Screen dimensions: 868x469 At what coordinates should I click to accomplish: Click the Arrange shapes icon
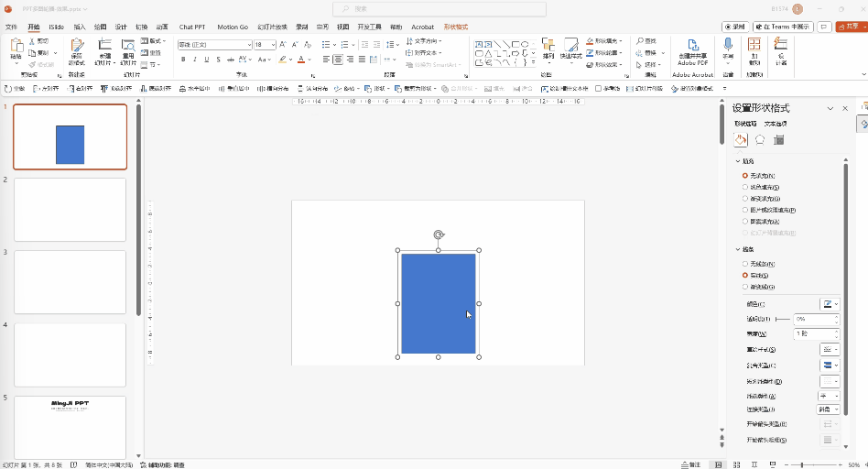click(548, 46)
